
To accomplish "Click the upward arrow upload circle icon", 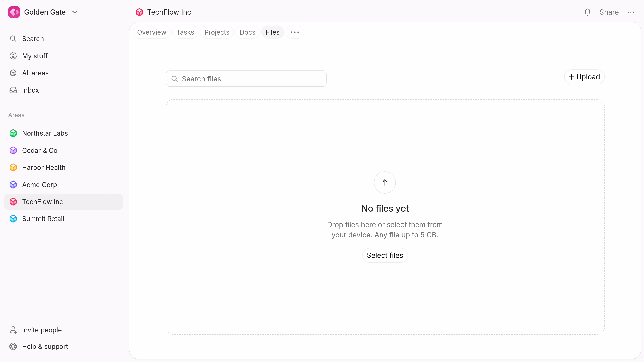I will [385, 183].
